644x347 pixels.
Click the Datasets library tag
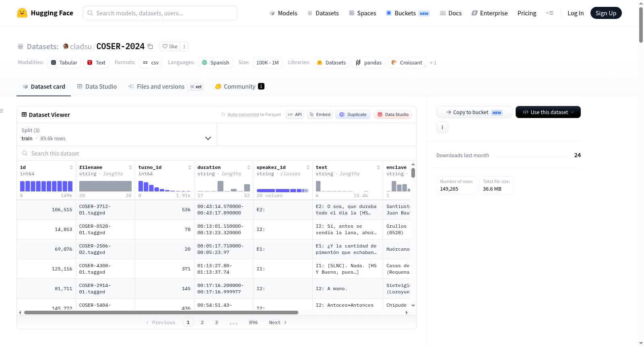click(x=331, y=62)
